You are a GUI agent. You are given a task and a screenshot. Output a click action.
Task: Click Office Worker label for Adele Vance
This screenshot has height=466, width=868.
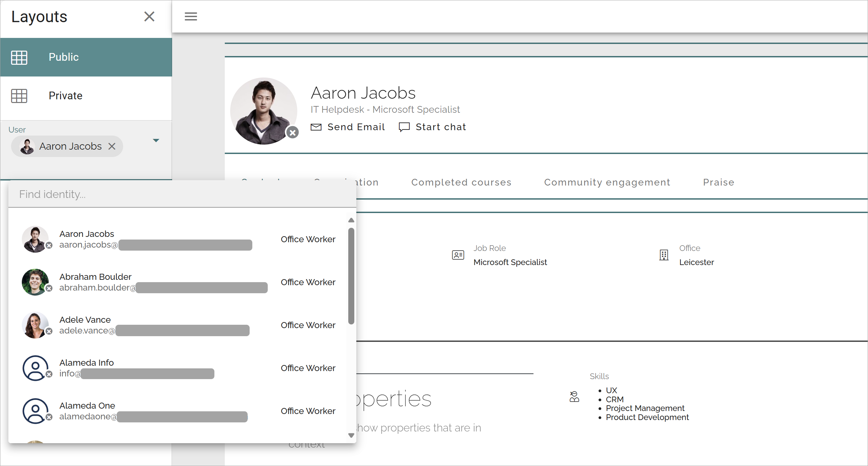tap(308, 325)
